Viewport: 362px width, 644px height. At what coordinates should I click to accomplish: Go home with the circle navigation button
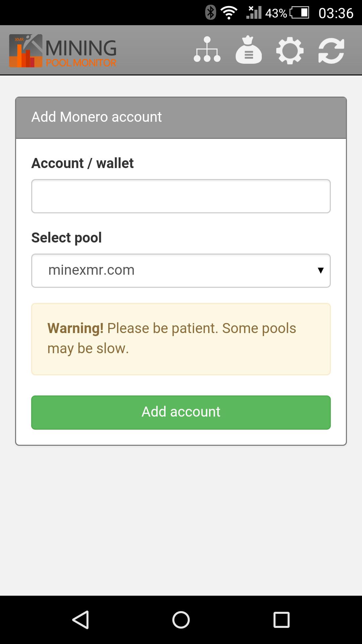pyautogui.click(x=181, y=620)
